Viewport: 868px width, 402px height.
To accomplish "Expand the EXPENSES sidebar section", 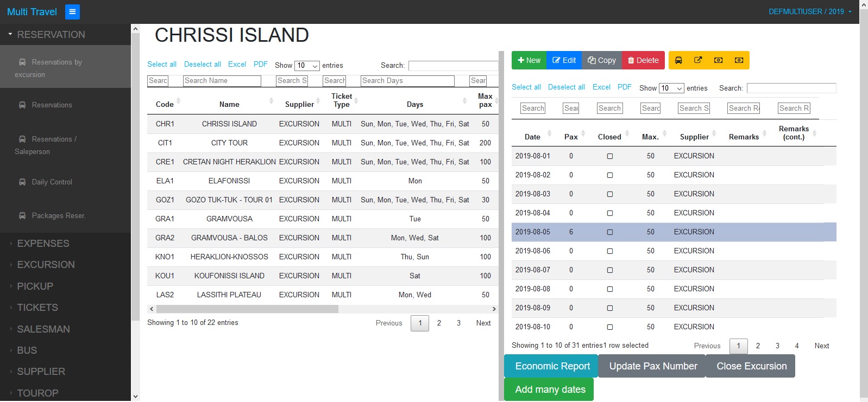I will tap(43, 244).
